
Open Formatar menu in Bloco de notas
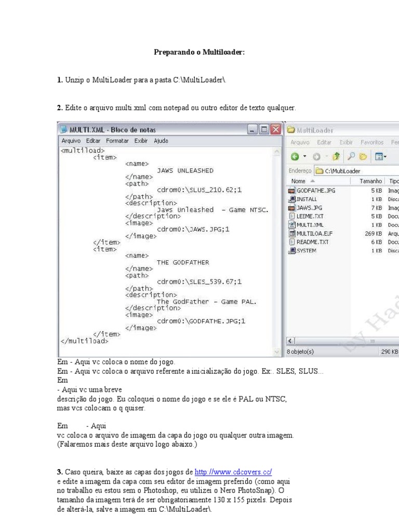click(x=117, y=141)
